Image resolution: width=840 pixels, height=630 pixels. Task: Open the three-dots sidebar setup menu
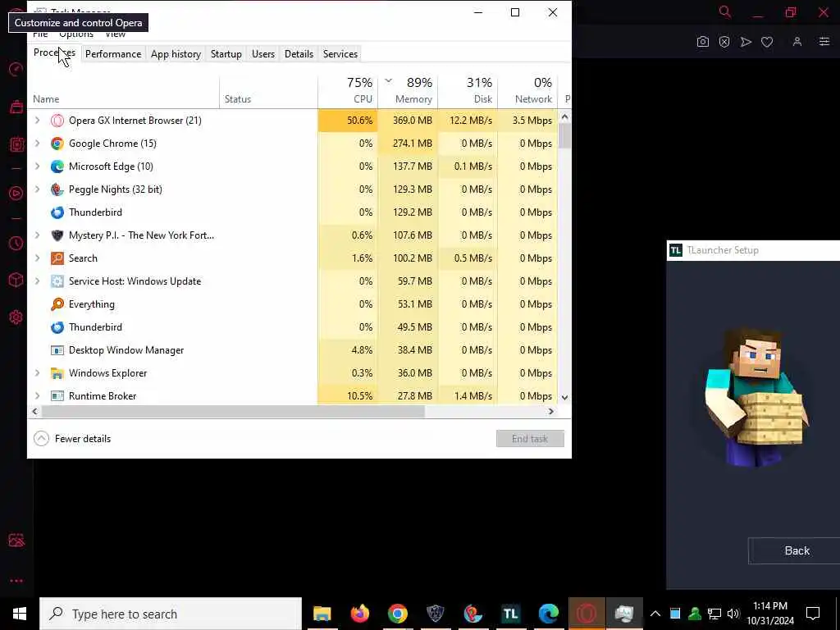point(16,581)
